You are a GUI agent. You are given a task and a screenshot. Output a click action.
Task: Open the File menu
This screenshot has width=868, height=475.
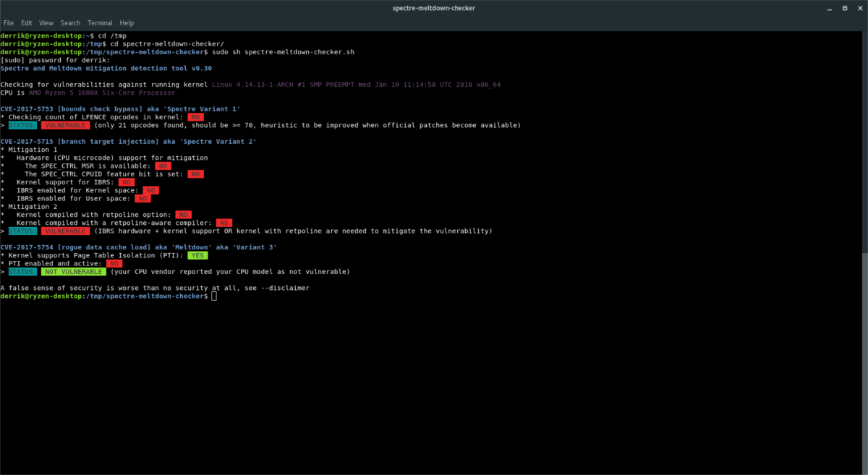pyautogui.click(x=9, y=23)
